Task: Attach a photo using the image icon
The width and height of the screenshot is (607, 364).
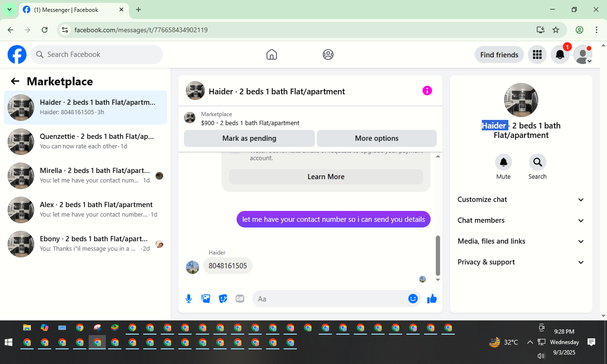Action: coord(206,299)
